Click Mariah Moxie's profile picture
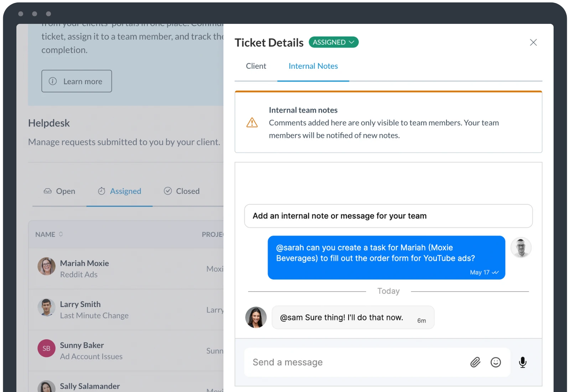This screenshot has width=570, height=392. [46, 266]
